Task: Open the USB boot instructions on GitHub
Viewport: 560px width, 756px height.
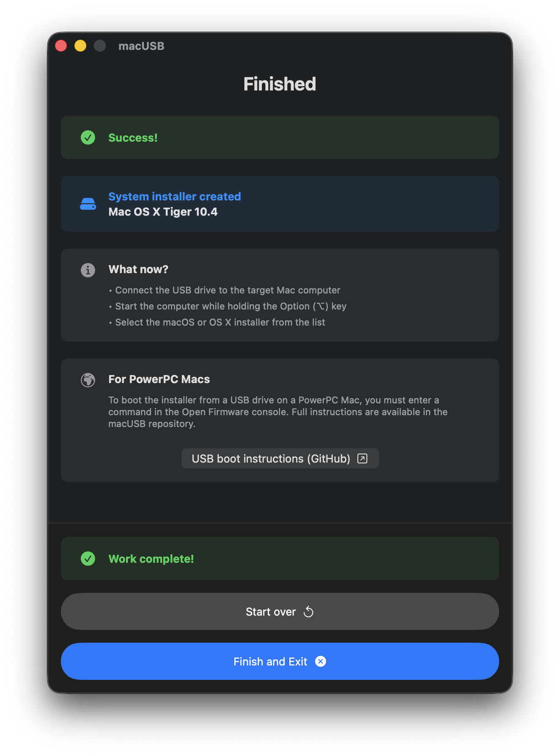Action: tap(280, 458)
